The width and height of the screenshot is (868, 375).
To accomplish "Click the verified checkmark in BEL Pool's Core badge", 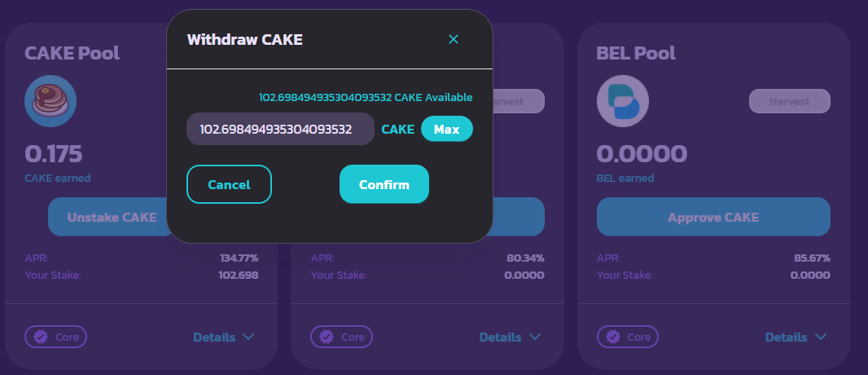I will tap(613, 337).
